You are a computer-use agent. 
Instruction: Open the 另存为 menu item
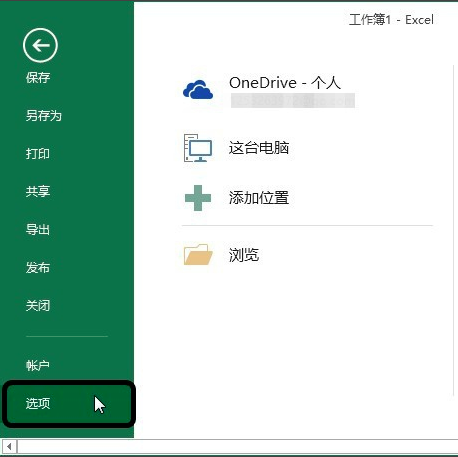pyautogui.click(x=44, y=116)
